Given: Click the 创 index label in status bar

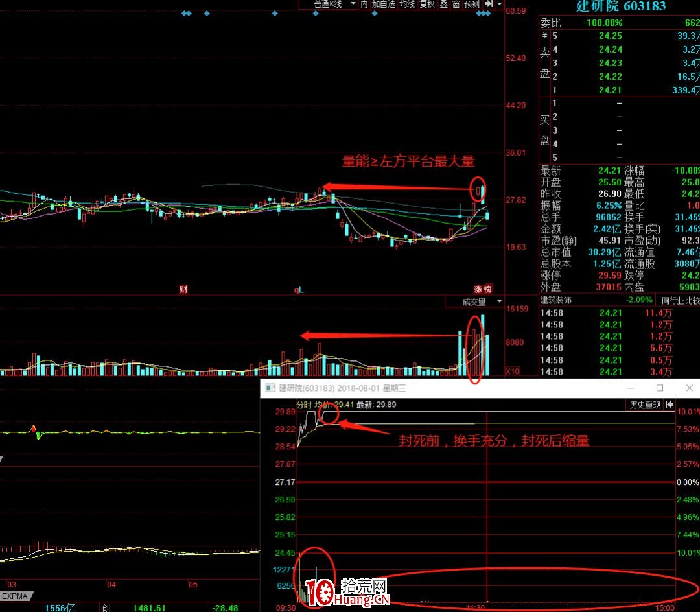Looking at the screenshot, I should coord(106,607).
